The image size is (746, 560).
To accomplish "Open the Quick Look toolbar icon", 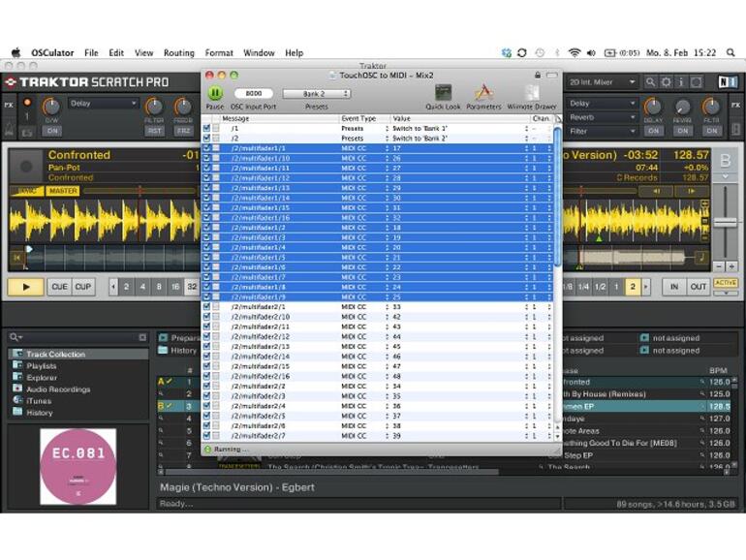I will point(443,93).
